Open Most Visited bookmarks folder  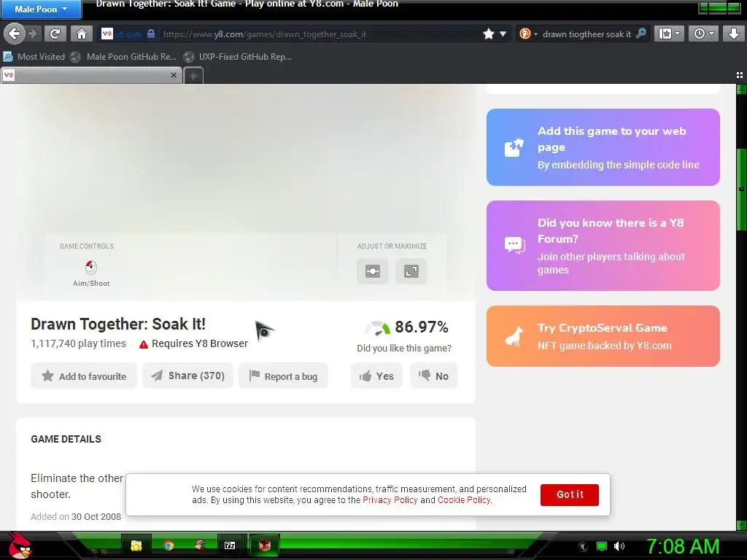pyautogui.click(x=34, y=57)
